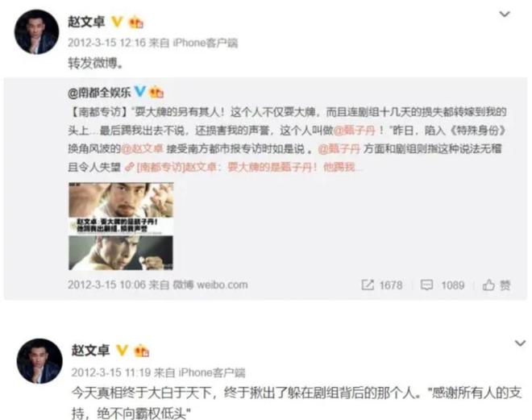Viewport: 532px width, 420px height.
Task: Click blue verified V badge beside 南都全娱乐
Action: [139, 90]
